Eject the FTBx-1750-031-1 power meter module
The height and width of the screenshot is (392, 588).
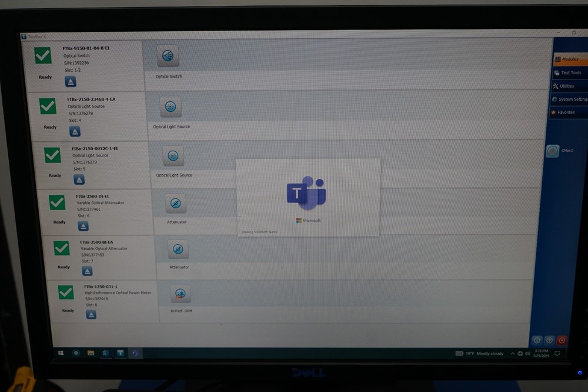(x=91, y=314)
